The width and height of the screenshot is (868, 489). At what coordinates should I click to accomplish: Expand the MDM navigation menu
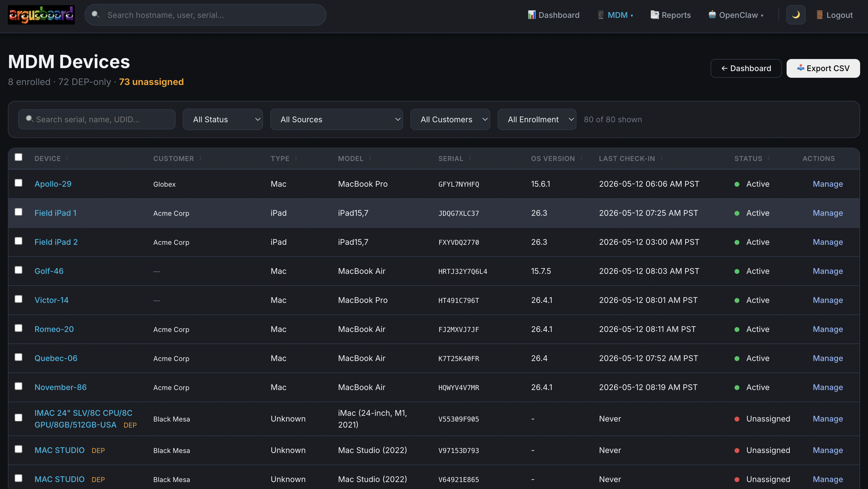(616, 15)
